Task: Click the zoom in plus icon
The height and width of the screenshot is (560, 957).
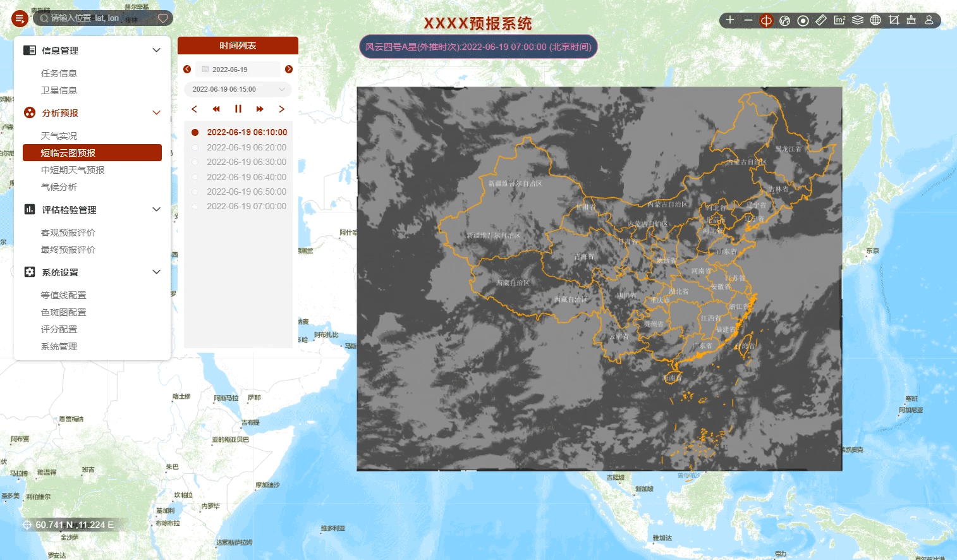Action: [x=730, y=20]
